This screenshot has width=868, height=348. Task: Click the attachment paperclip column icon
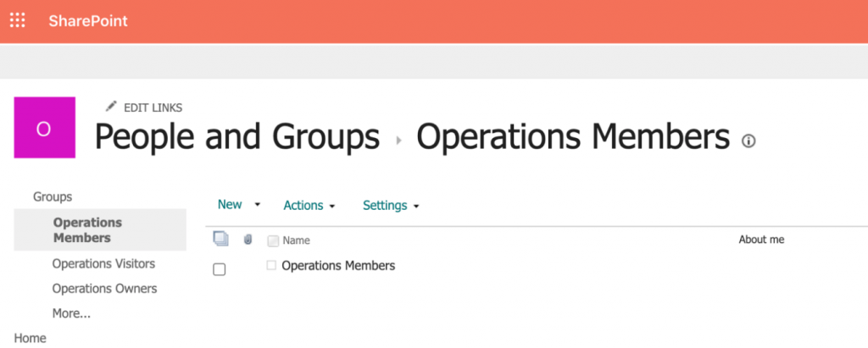[248, 240]
